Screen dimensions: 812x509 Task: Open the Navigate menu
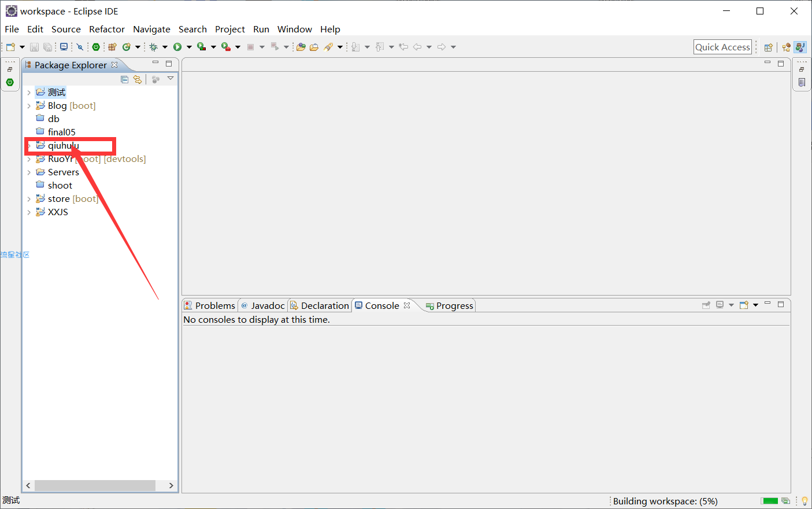click(x=151, y=29)
